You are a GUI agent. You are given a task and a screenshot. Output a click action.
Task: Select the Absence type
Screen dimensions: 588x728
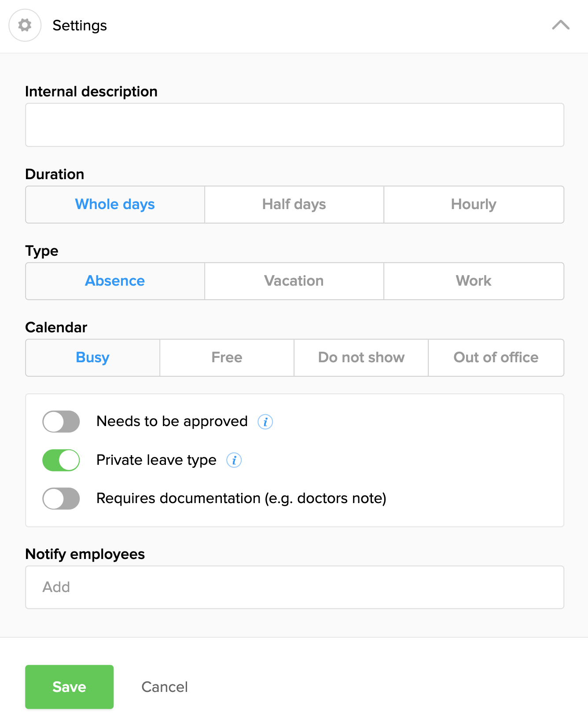click(115, 281)
